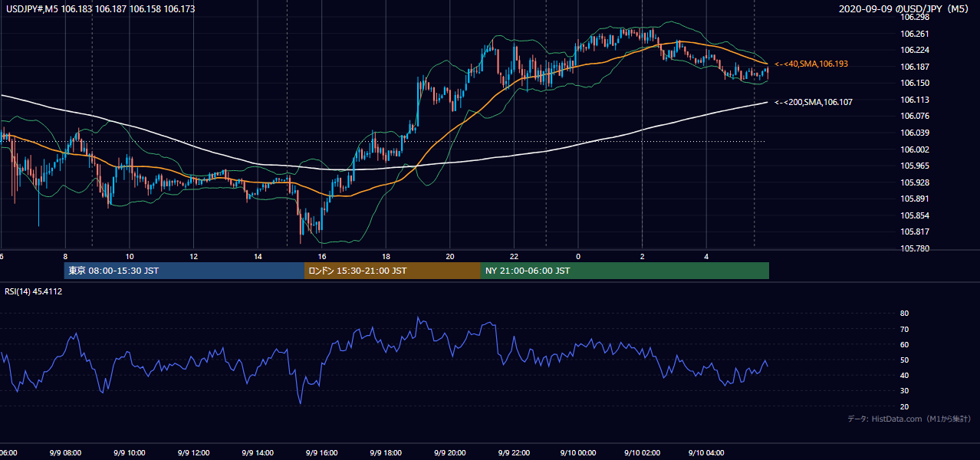Click the USDJPY#,M5 price header text
The width and height of the screenshot is (980, 460).
coord(100,9)
